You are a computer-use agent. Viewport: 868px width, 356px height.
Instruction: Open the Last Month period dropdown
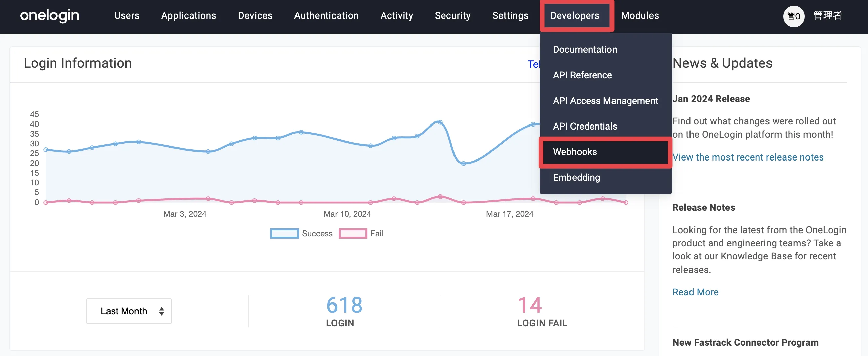pyautogui.click(x=129, y=311)
